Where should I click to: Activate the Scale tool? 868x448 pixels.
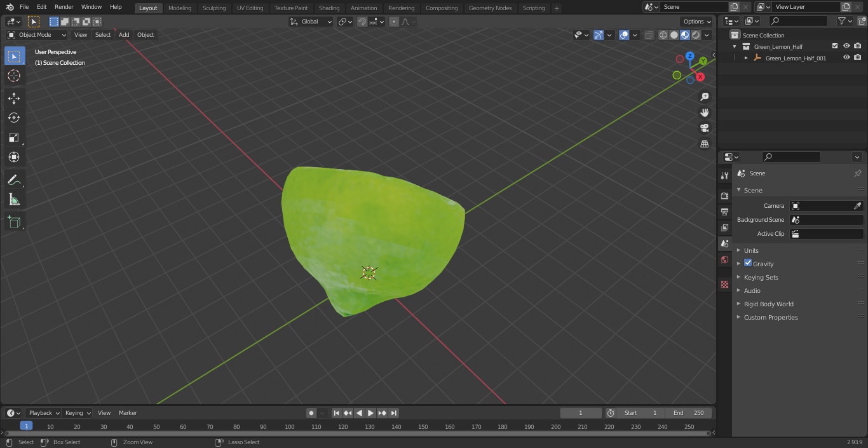click(x=14, y=137)
